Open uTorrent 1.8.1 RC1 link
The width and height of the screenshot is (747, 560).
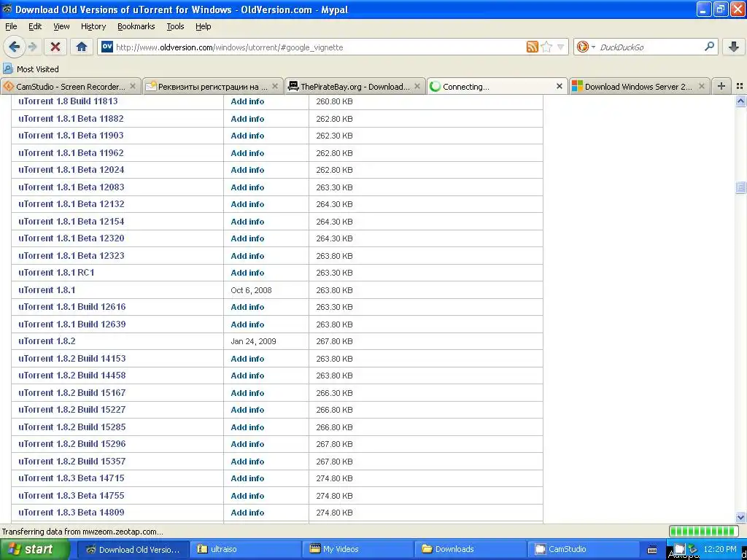coord(56,273)
